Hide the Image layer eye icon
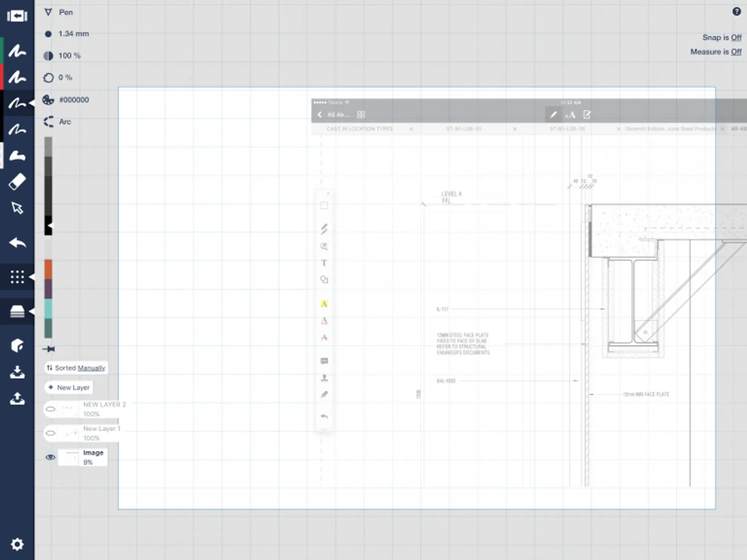This screenshot has width=747, height=560. click(50, 457)
